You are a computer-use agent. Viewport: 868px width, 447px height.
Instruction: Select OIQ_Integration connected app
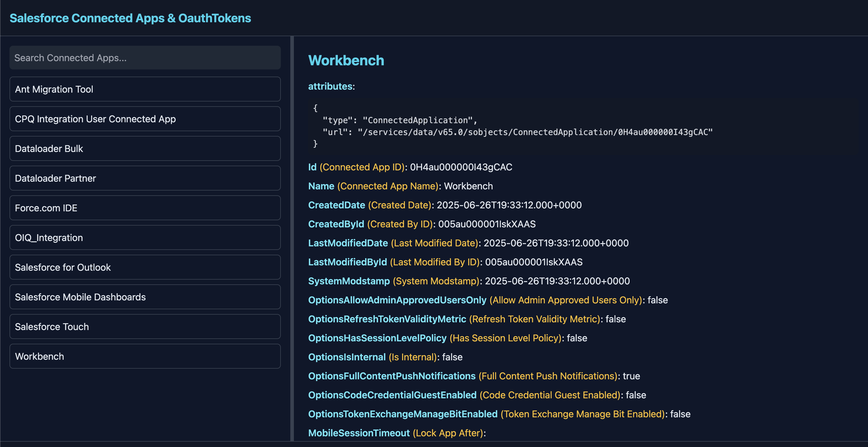pos(145,237)
